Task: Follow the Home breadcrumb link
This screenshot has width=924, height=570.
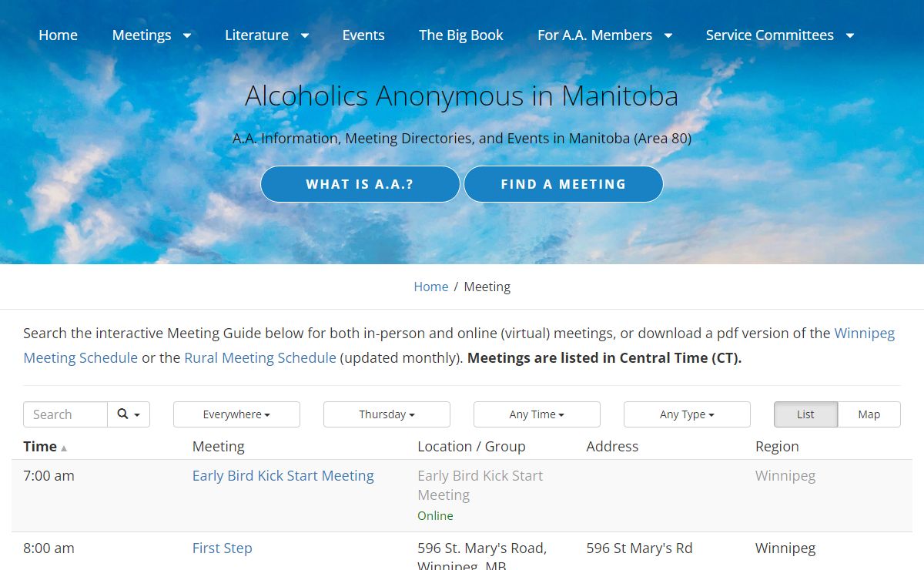Action: tap(431, 287)
